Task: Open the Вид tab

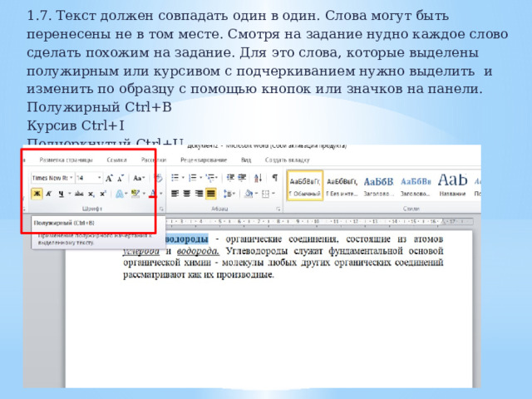Action: 246,160
